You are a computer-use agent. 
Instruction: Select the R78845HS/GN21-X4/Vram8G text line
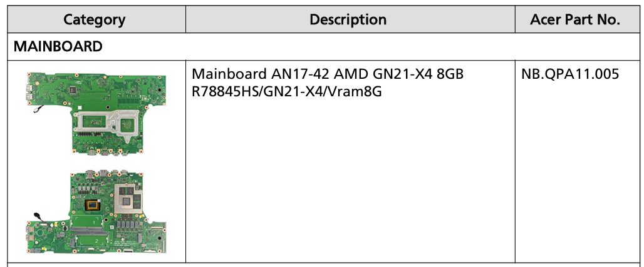pos(287,91)
